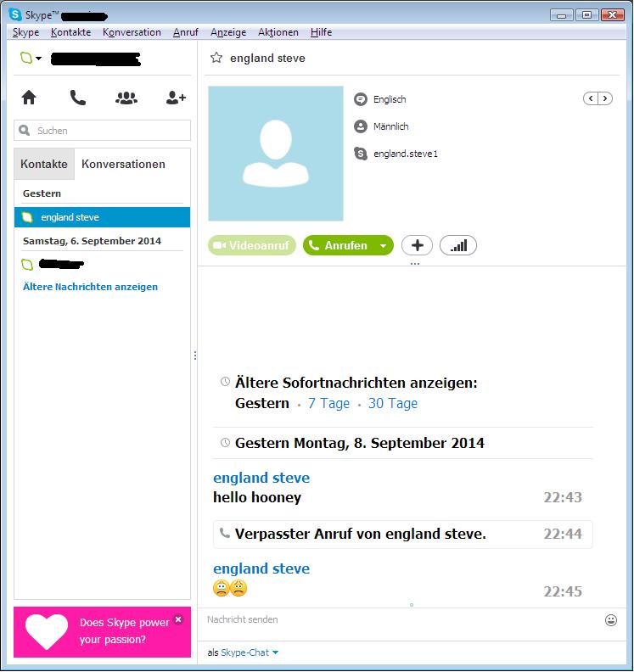Click the own status icon in sidebar
634x672 pixels.
(x=26, y=58)
